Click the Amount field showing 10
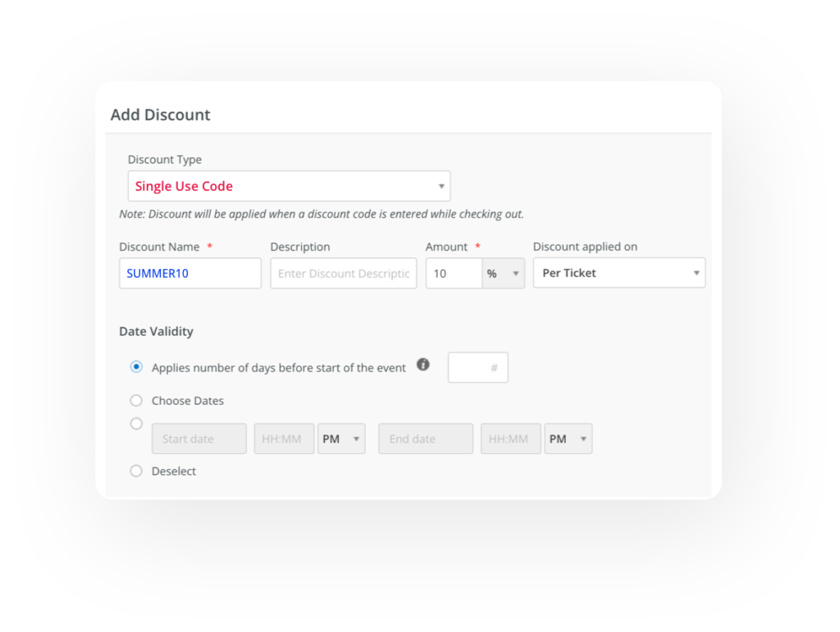This screenshot has height=632, width=840. [x=453, y=274]
